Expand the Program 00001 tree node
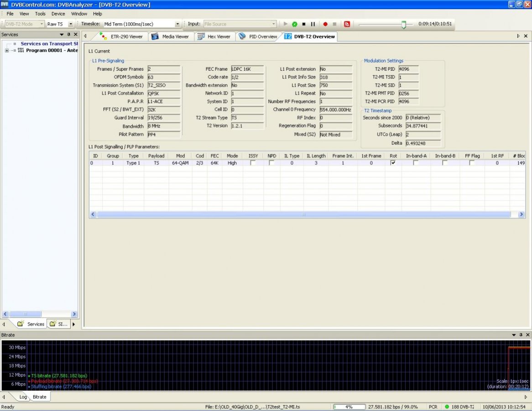 [7, 51]
